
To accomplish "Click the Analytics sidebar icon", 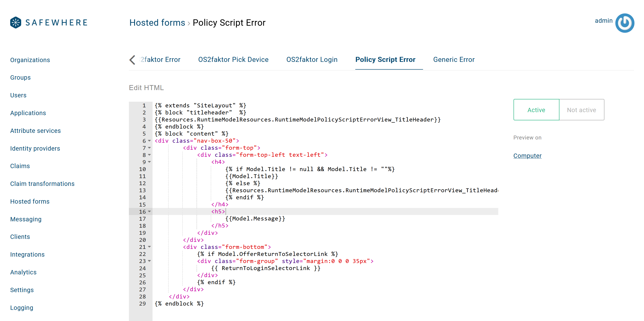I will click(x=24, y=272).
